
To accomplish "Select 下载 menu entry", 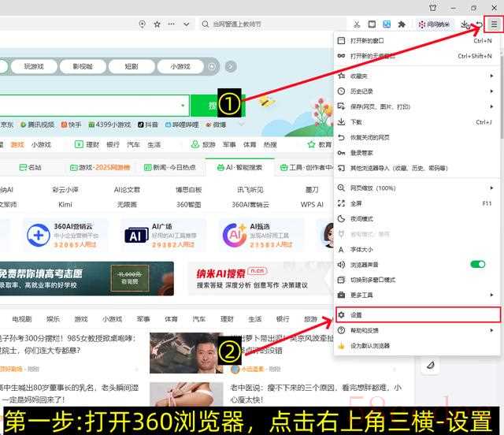I will click(x=417, y=122).
